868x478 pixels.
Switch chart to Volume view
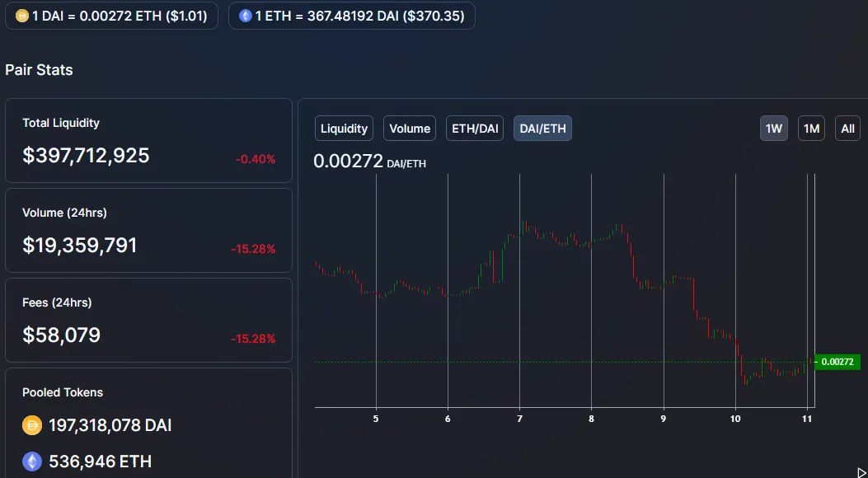(x=410, y=129)
